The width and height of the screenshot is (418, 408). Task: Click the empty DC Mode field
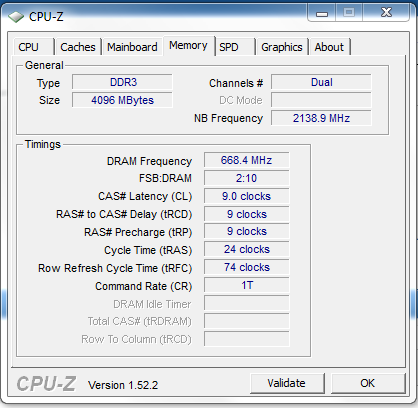pyautogui.click(x=321, y=100)
